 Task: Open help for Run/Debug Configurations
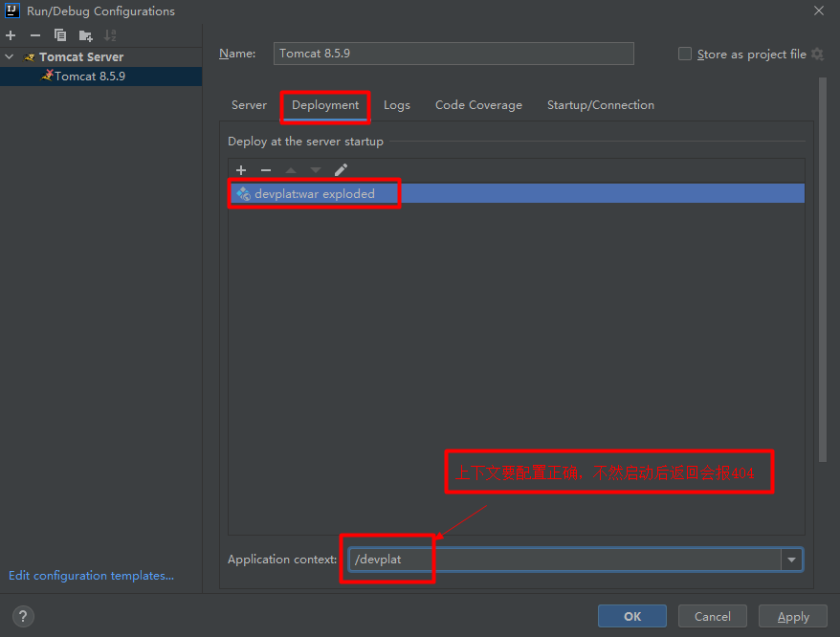coord(23,616)
